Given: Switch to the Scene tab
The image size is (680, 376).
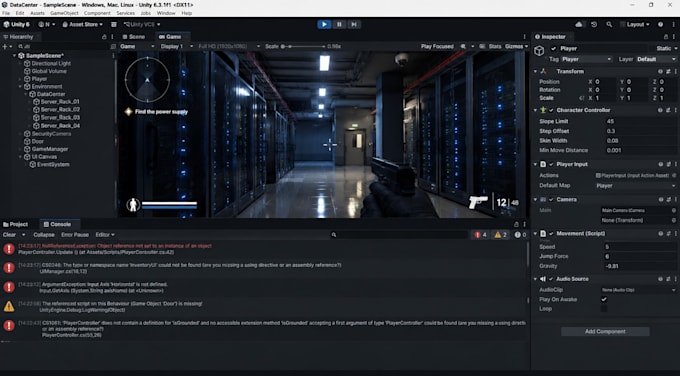Looking at the screenshot, I should (134, 37).
